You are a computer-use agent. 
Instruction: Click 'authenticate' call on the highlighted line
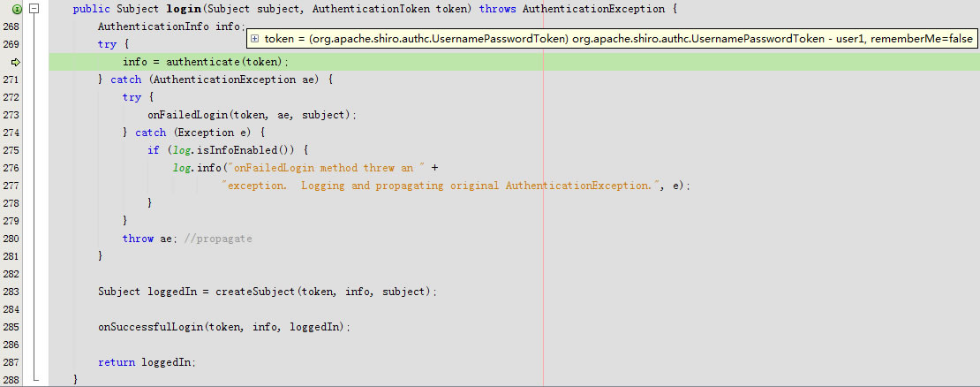tap(203, 62)
